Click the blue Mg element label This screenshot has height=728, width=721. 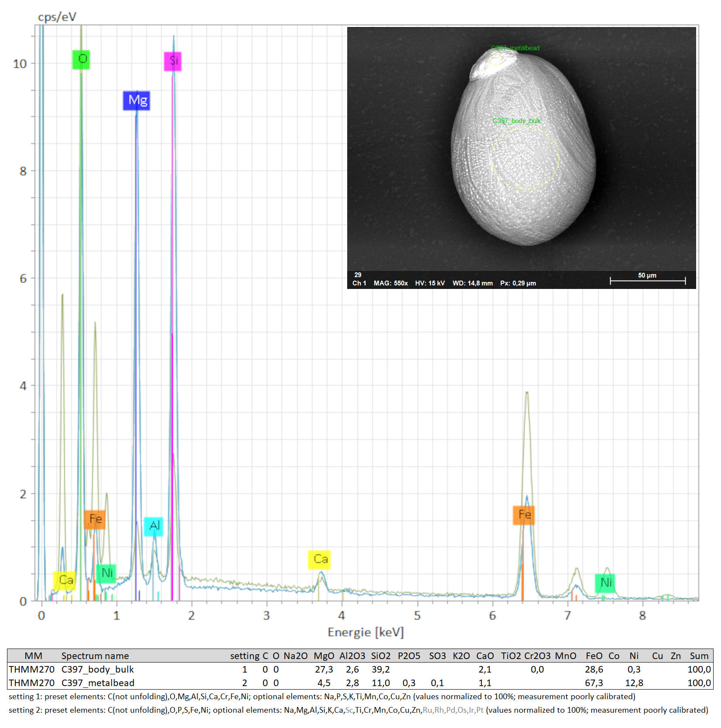[137, 101]
